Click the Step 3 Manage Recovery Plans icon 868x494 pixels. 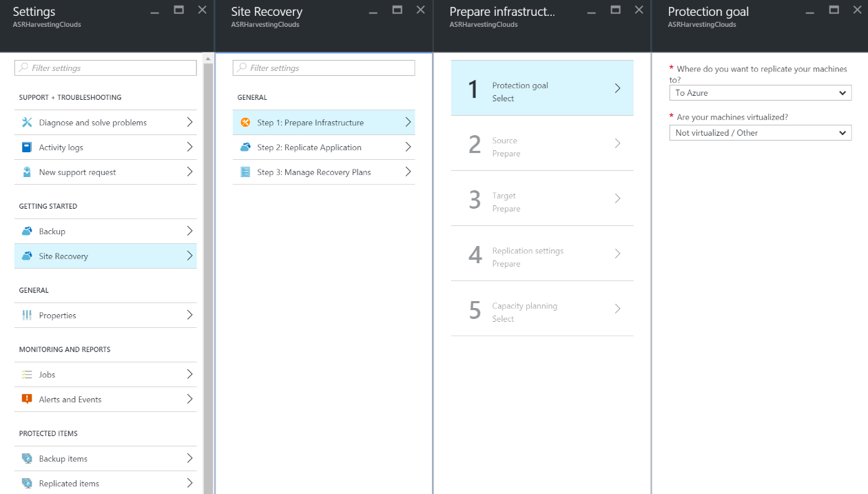click(x=245, y=172)
